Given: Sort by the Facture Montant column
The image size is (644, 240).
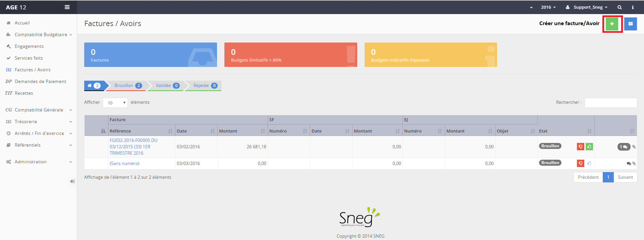Looking at the screenshot, I should tap(242, 131).
